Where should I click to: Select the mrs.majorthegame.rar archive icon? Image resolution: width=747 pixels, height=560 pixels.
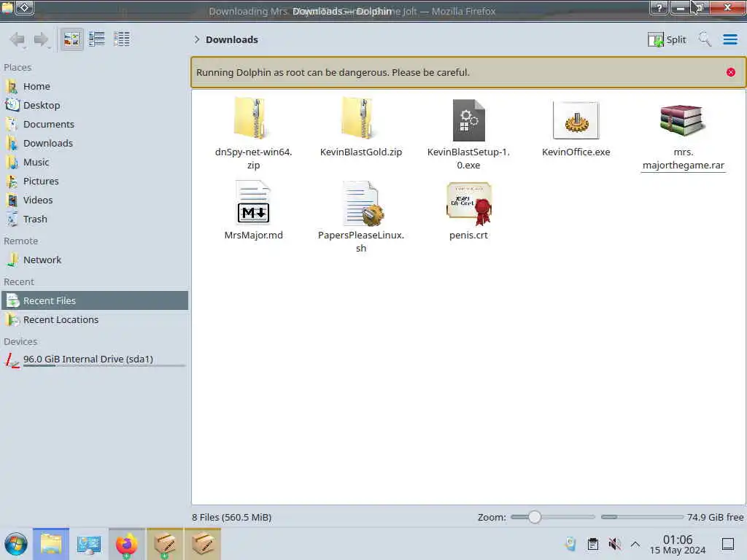tap(683, 120)
